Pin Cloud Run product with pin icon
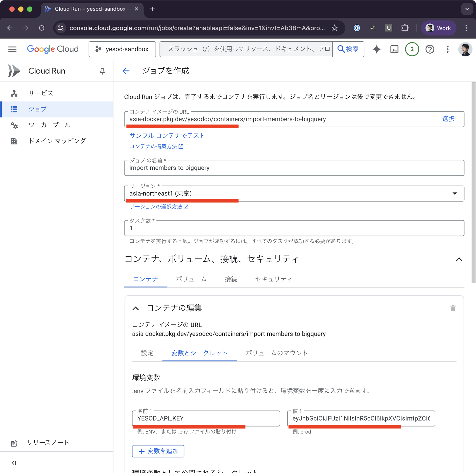 pyautogui.click(x=102, y=71)
